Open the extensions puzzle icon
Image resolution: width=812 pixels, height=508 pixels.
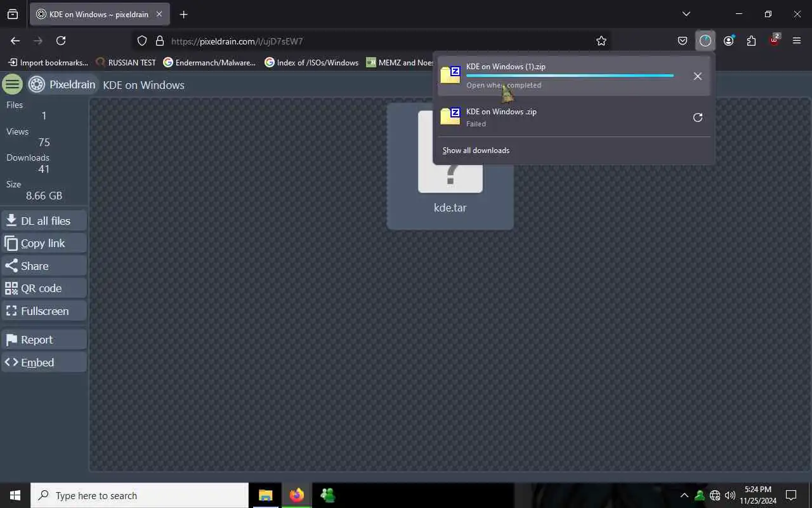click(751, 41)
